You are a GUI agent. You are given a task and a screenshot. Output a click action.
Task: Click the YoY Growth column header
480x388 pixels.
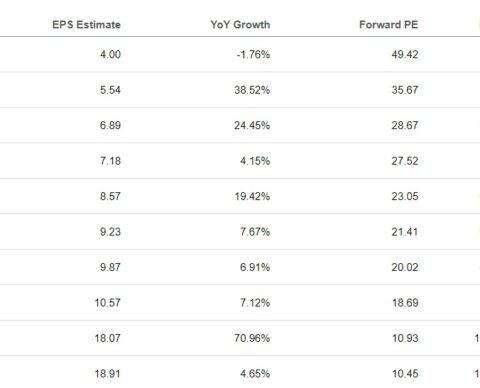(240, 25)
